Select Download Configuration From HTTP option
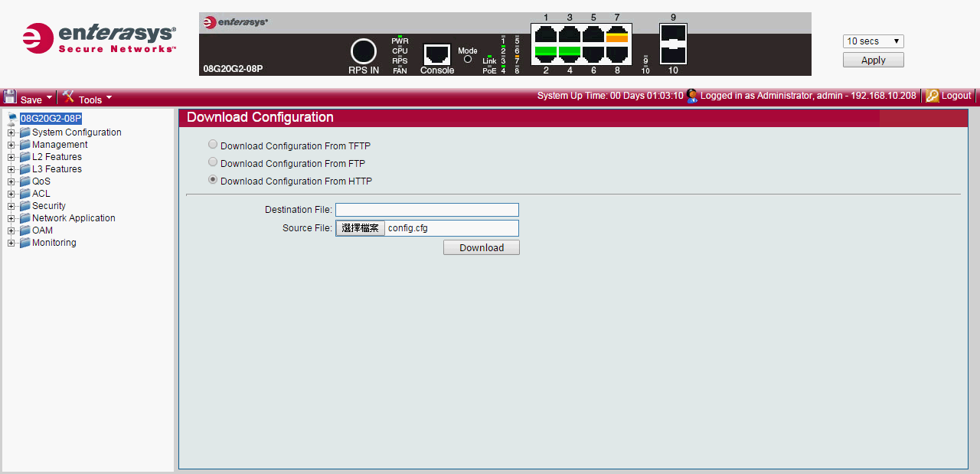This screenshot has width=980, height=474. 213,179
